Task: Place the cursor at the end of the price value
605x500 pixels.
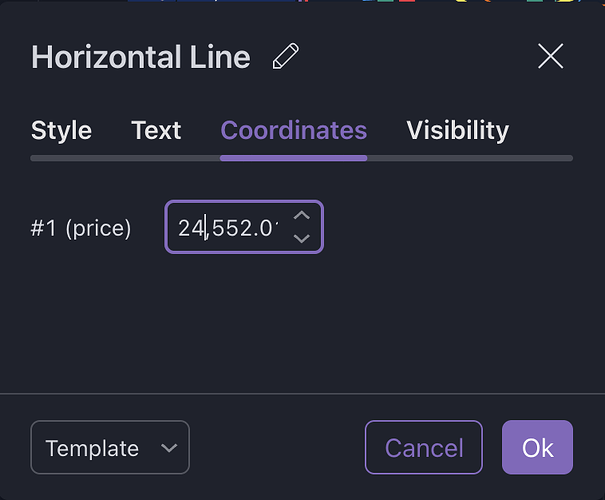Action: pyautogui.click(x=277, y=228)
